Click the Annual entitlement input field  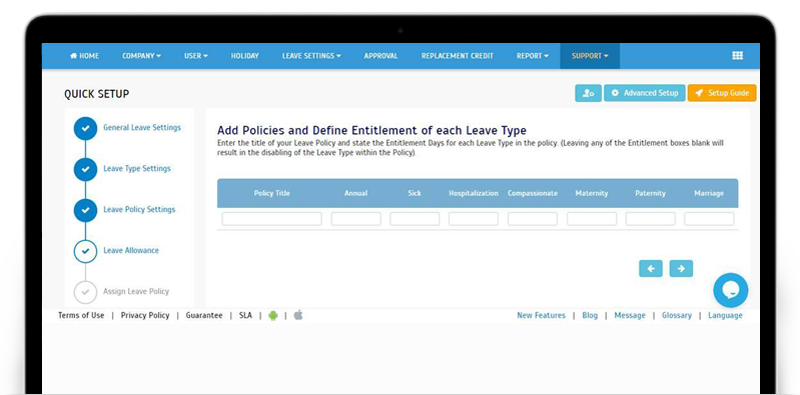(x=356, y=219)
